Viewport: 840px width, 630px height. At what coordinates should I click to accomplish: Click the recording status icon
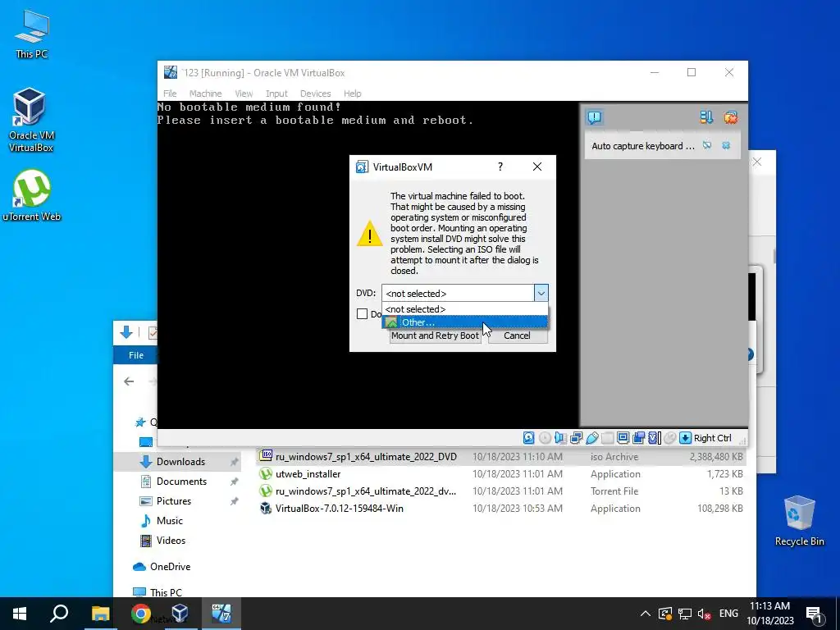tap(638, 438)
